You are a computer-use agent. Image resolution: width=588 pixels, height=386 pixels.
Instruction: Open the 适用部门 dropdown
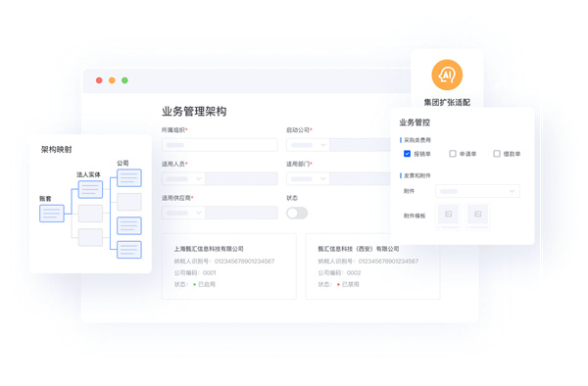308,178
